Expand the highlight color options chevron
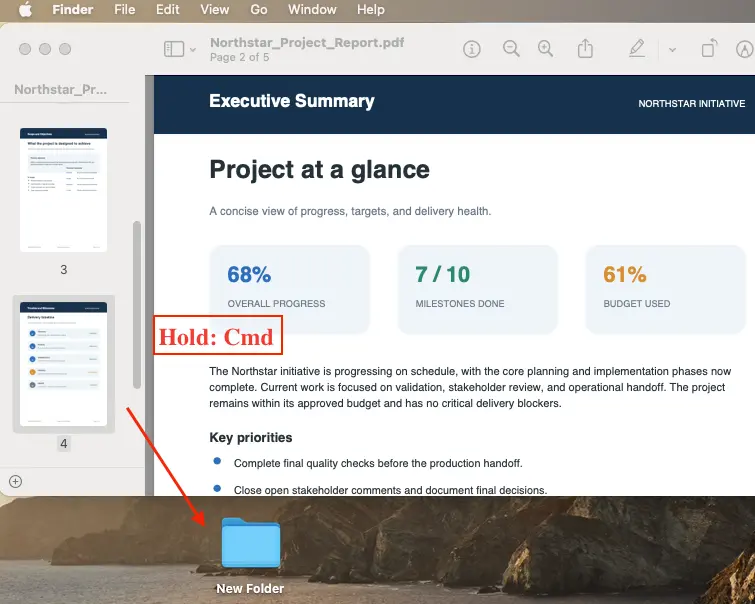This screenshot has height=604, width=755. pos(672,50)
